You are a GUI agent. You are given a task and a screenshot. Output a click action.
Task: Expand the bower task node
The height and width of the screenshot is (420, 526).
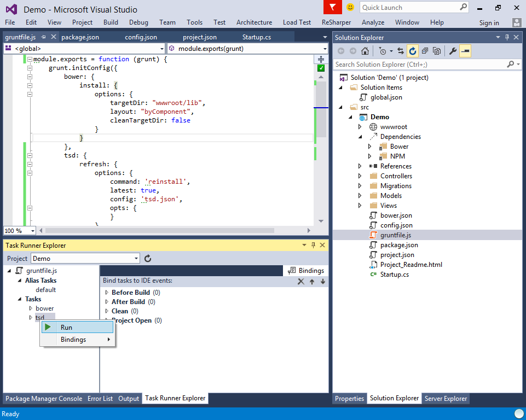(x=31, y=308)
